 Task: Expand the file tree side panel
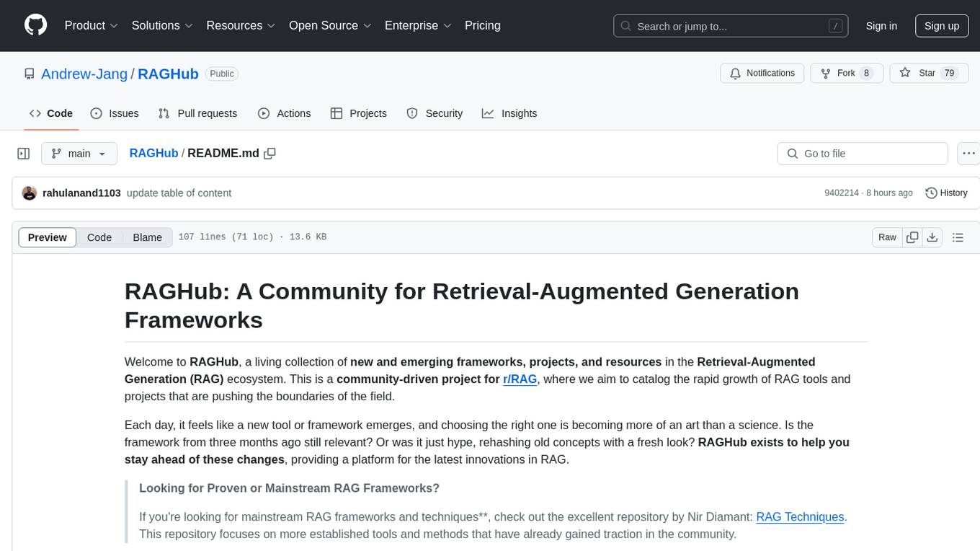pyautogui.click(x=24, y=154)
